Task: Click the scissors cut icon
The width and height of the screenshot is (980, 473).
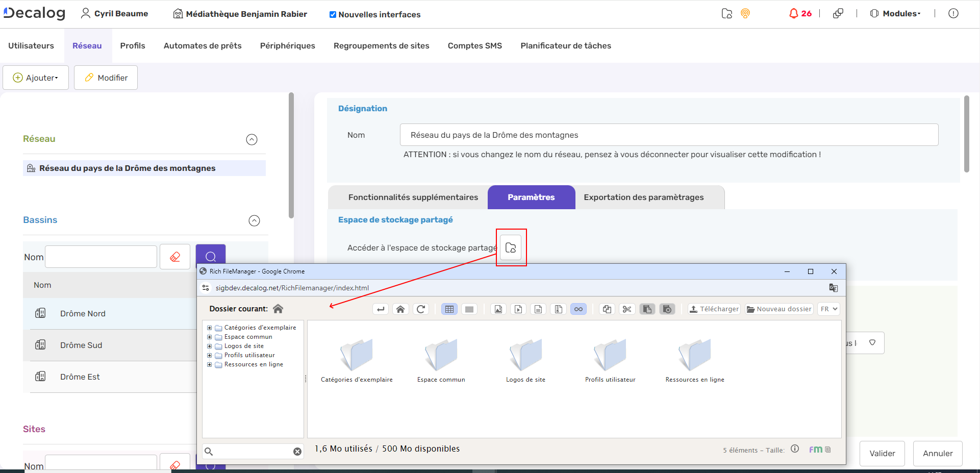Action: click(627, 309)
